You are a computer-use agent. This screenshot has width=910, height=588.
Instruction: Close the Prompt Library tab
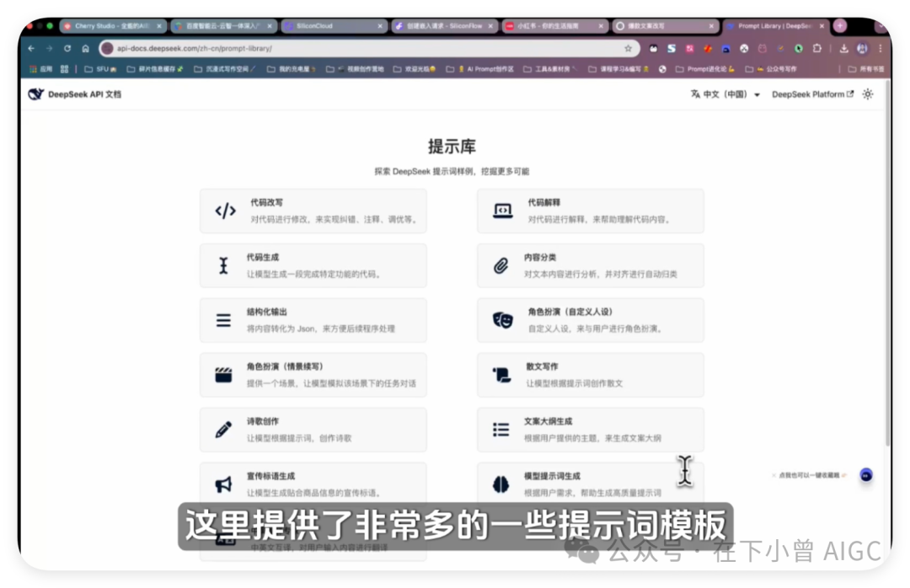coord(822,26)
